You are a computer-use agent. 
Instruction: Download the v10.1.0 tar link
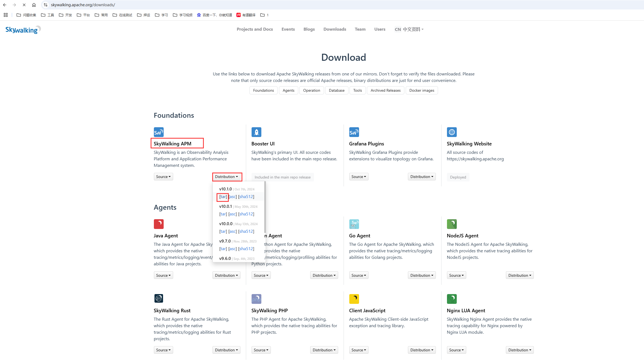223,197
